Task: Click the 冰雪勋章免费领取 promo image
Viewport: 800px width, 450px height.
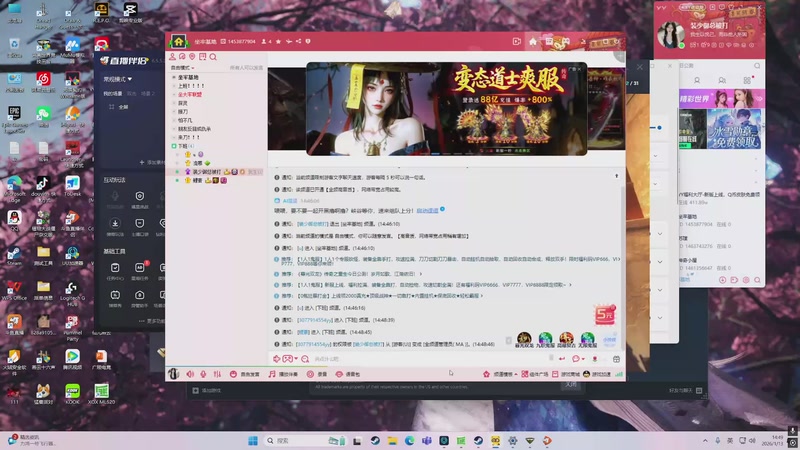Action: pyautogui.click(x=734, y=129)
